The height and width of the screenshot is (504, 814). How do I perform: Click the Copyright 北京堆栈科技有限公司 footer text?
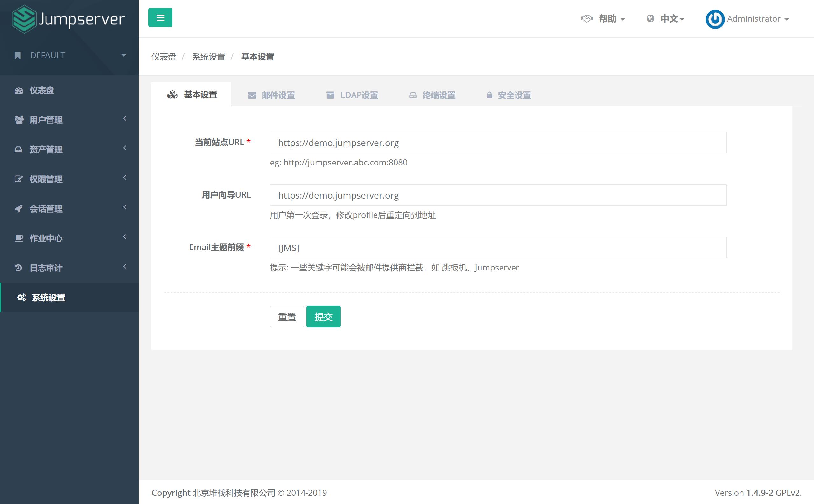[239, 493]
